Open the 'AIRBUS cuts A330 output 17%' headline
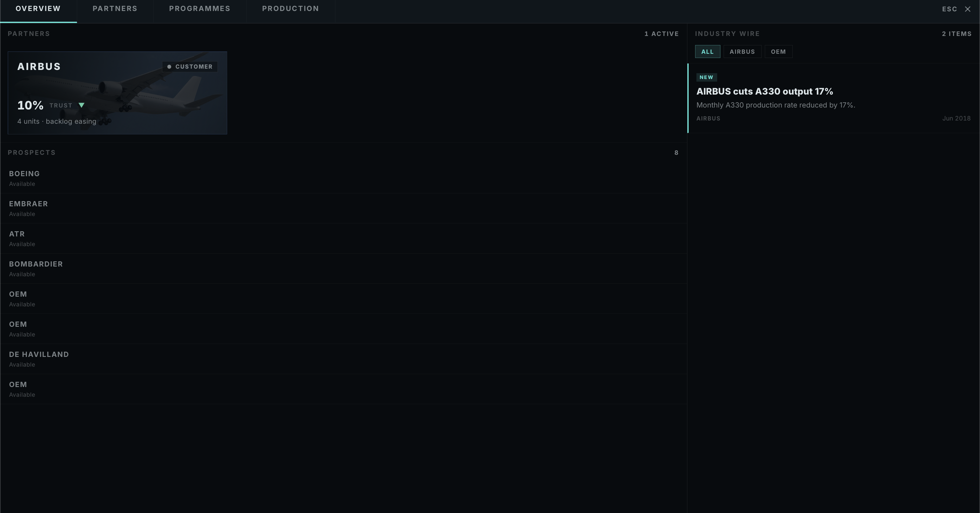The height and width of the screenshot is (513, 980). click(x=765, y=91)
